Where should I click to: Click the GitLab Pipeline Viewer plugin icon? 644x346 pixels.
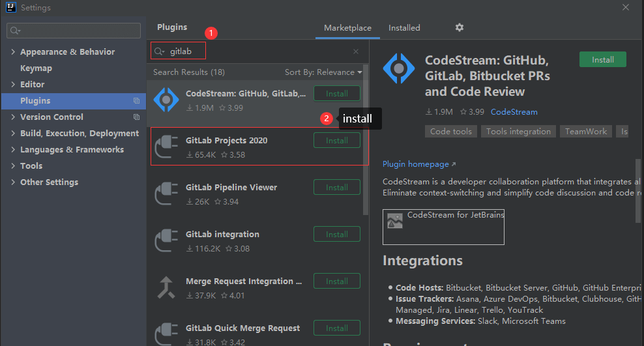point(166,194)
